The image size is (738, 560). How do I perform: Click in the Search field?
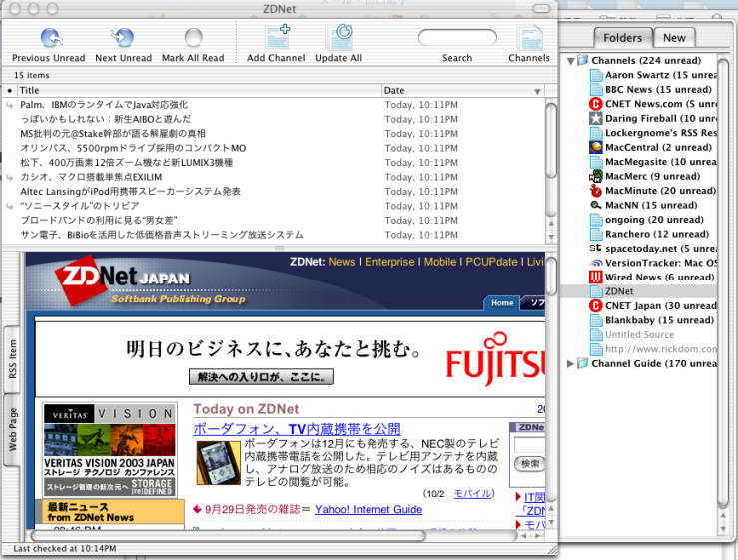(x=457, y=39)
